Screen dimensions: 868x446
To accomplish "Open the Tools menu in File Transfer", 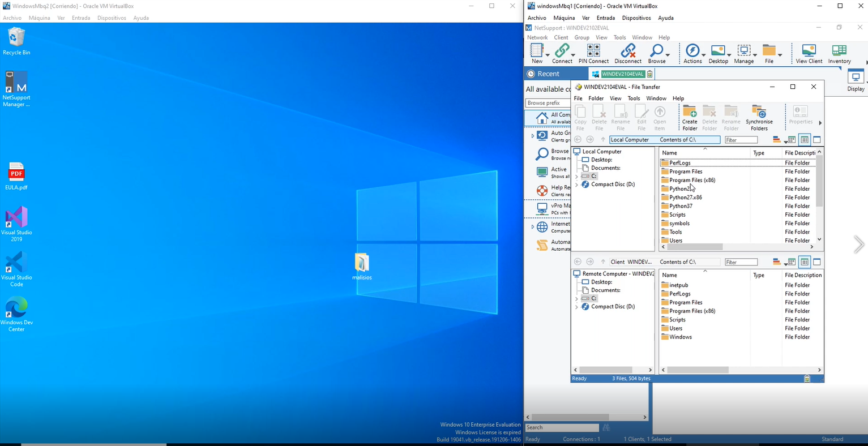I will click(x=634, y=98).
